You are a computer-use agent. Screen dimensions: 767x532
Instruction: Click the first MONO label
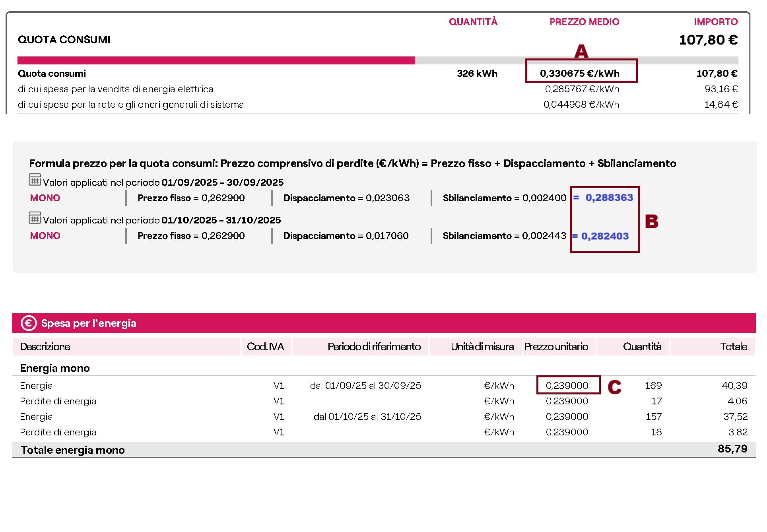pos(45,198)
